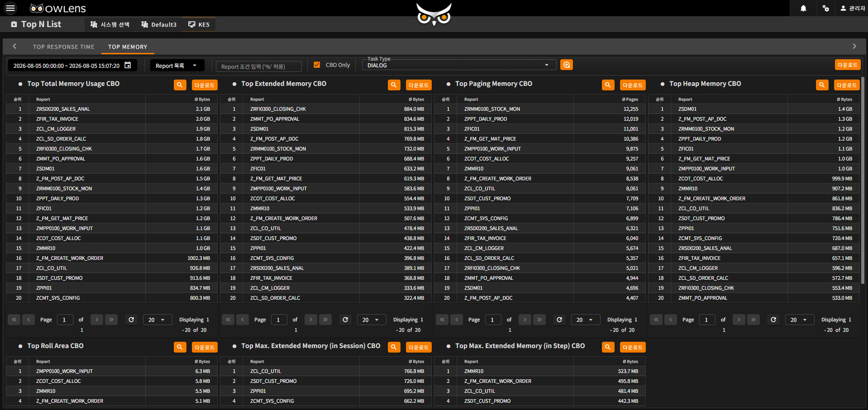Refresh the Top Total Memory Usage table
Viewport: 868px width, 410px height.
click(131, 320)
